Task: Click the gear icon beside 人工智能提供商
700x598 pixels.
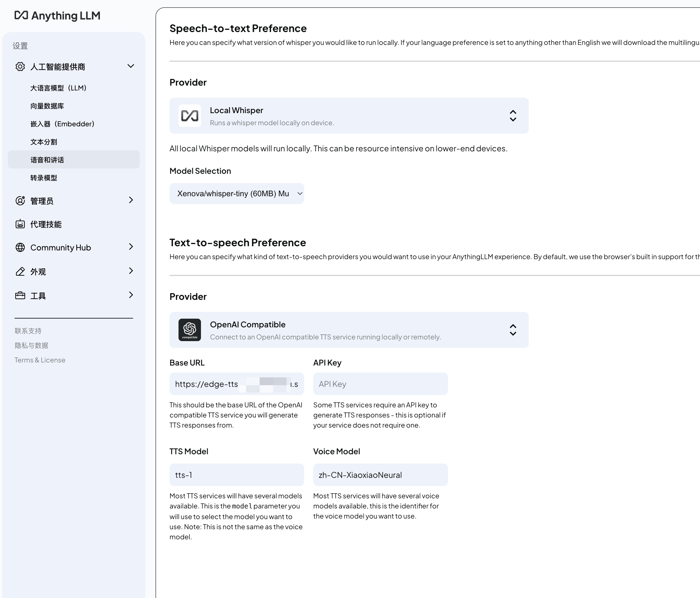Action: click(x=20, y=67)
